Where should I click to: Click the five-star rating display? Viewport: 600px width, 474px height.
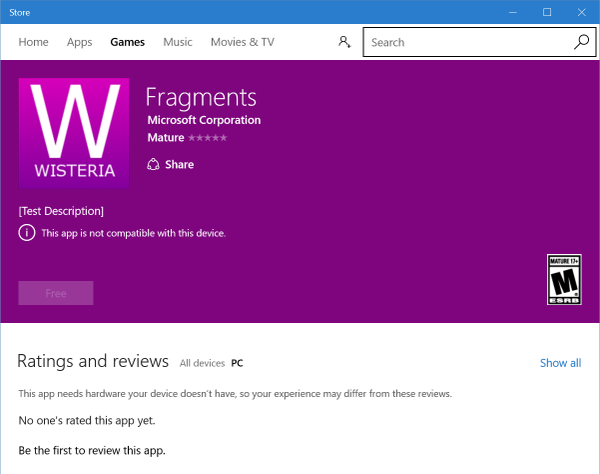[207, 138]
